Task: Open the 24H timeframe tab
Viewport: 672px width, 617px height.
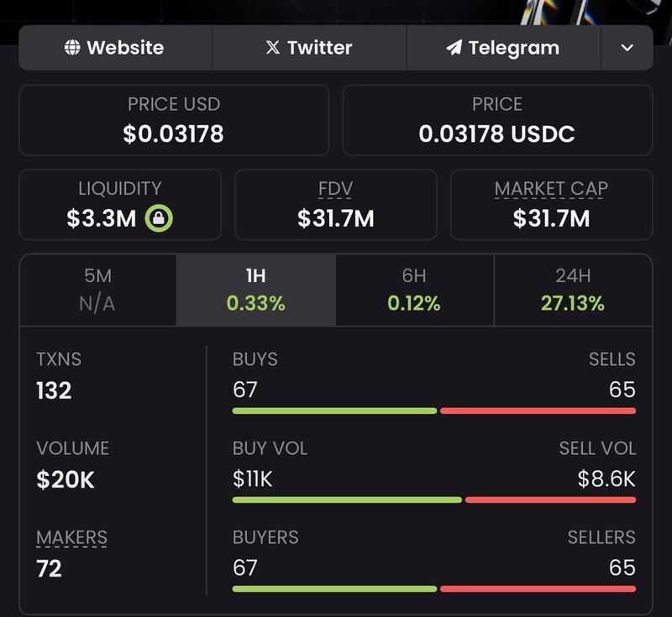Action: coord(573,290)
